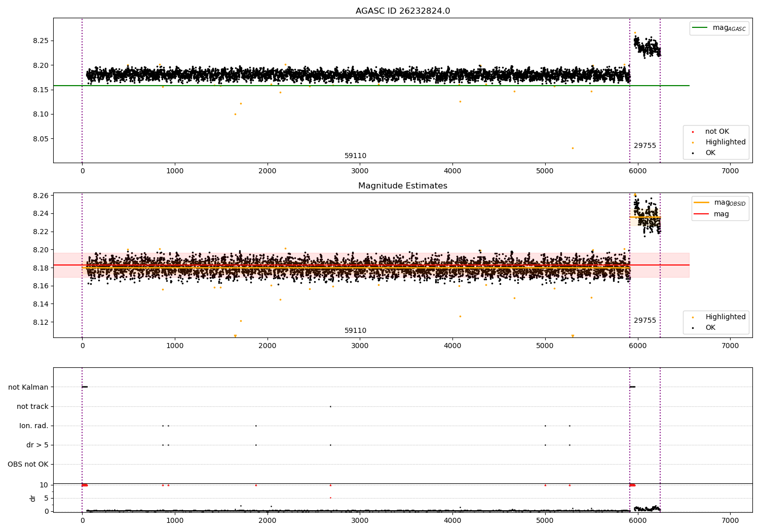The height and width of the screenshot is (532, 760).
Task: Click the 29755 observation label in top plot
Action: pos(645,146)
